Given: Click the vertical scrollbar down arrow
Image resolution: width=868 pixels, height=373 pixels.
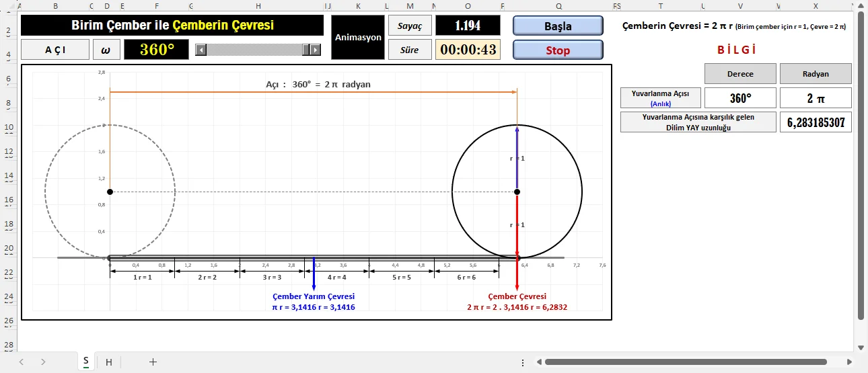Looking at the screenshot, I should (x=860, y=347).
